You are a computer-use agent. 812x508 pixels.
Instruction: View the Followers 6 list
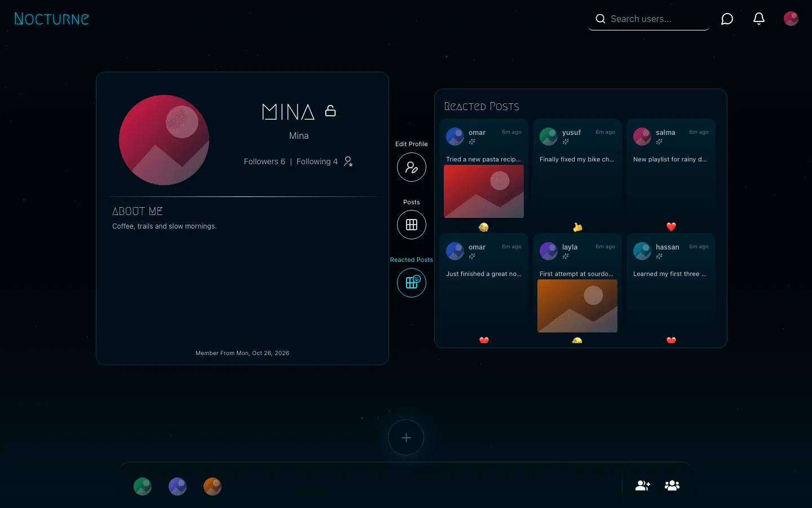point(264,161)
